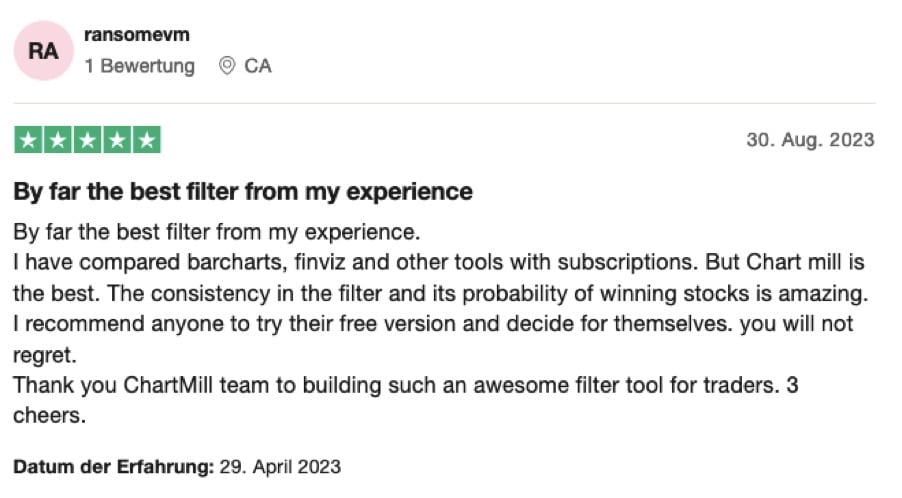Click the CA country label
902x498 pixels.
point(258,66)
